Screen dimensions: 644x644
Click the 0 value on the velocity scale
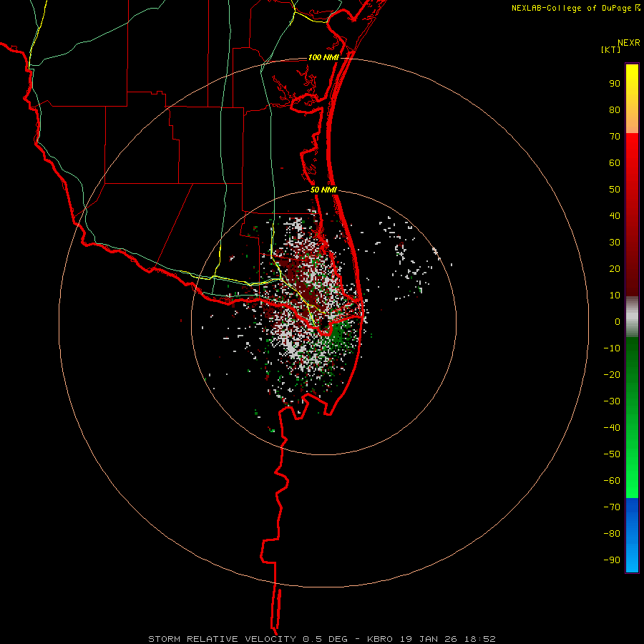coord(618,321)
